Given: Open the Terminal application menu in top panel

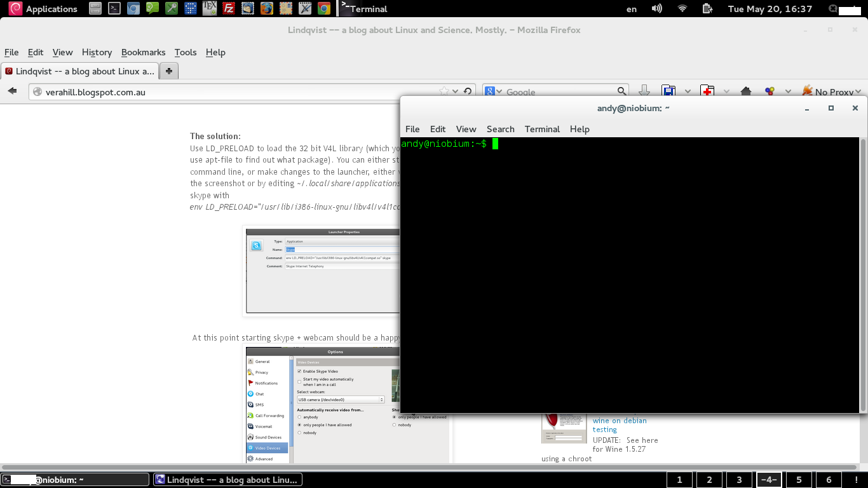Looking at the screenshot, I should click(364, 9).
